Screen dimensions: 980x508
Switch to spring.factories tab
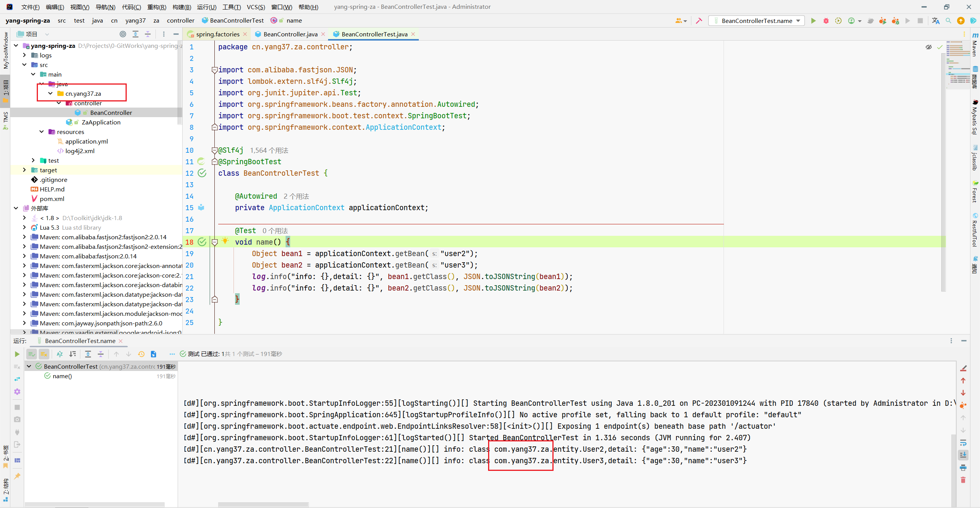pos(217,34)
